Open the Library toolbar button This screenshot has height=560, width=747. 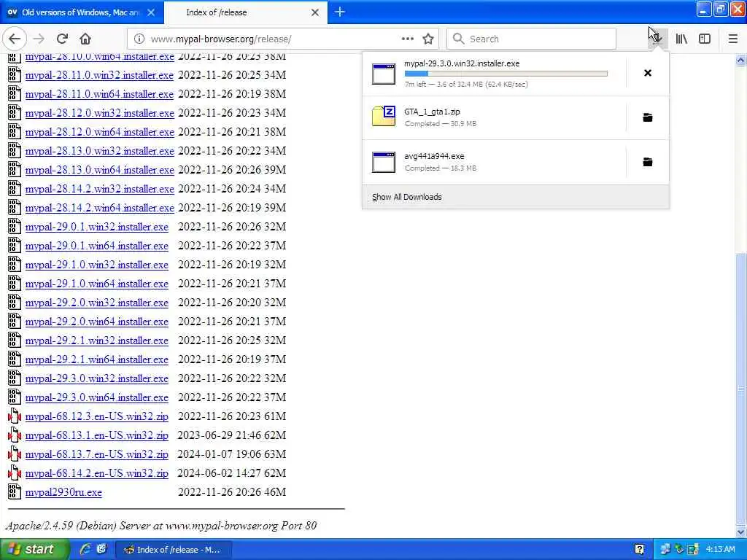(681, 39)
